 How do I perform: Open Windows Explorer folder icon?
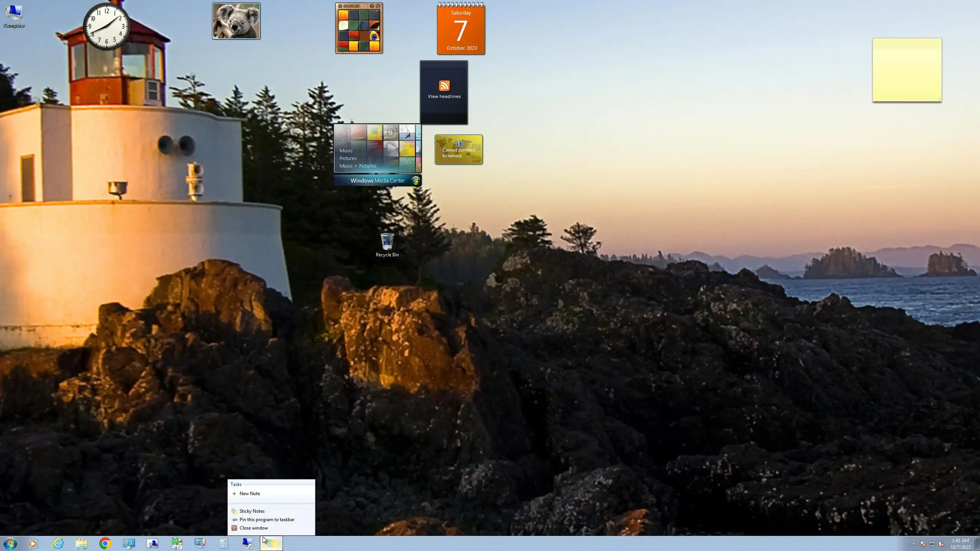click(82, 543)
